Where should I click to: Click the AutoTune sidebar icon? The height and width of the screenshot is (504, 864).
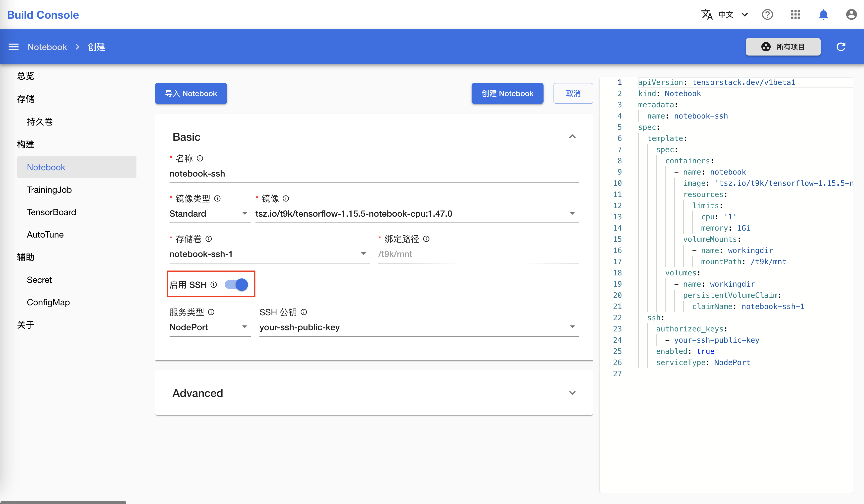click(x=45, y=235)
